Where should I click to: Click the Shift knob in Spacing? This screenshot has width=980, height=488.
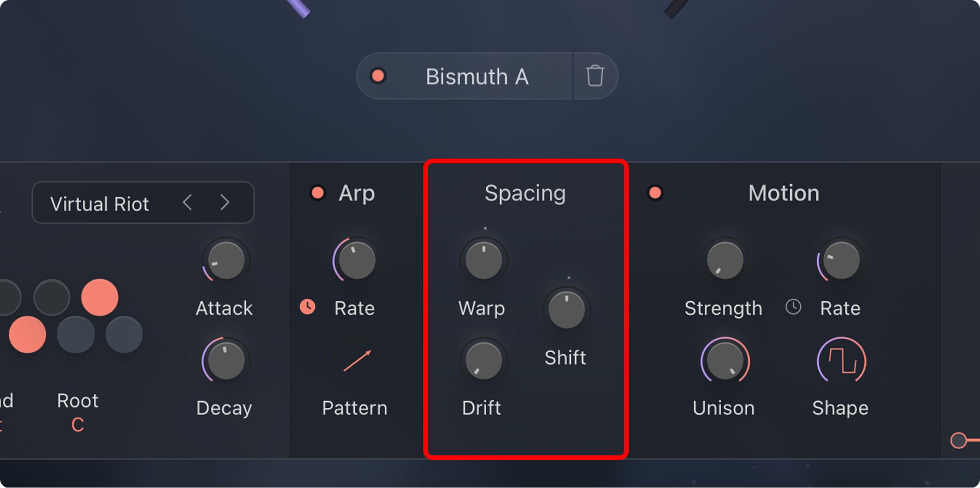coord(566,310)
